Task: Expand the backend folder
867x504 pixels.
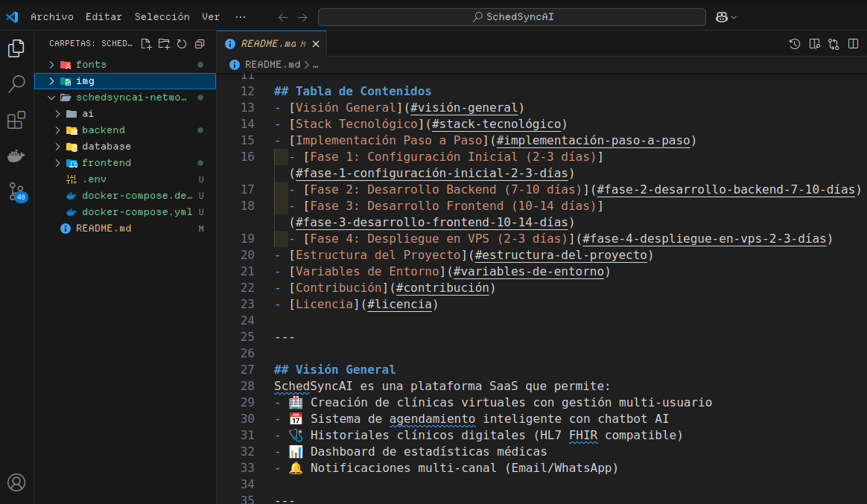Action: (57, 130)
